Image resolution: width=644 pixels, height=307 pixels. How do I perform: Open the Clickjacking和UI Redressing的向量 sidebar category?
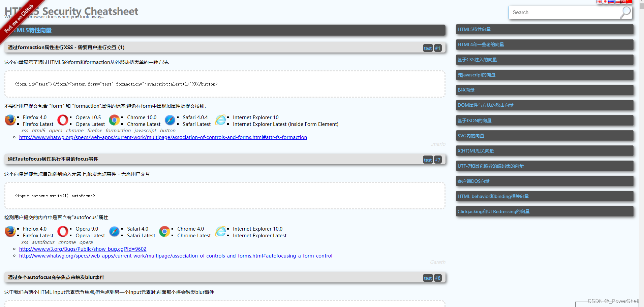click(545, 211)
